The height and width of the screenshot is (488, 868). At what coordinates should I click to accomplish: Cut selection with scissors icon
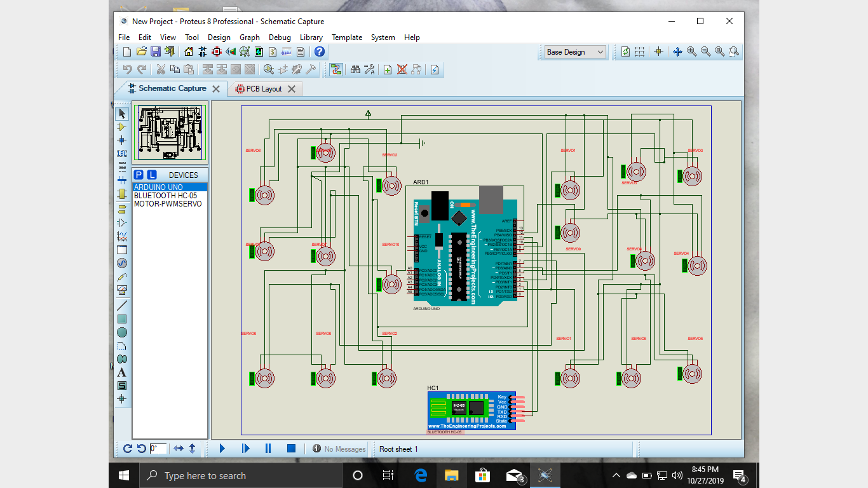tap(161, 69)
